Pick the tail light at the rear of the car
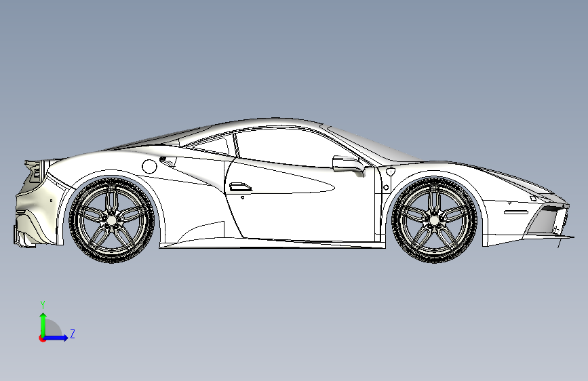Image resolution: width=588 pixels, height=381 pixels. pos(37,172)
